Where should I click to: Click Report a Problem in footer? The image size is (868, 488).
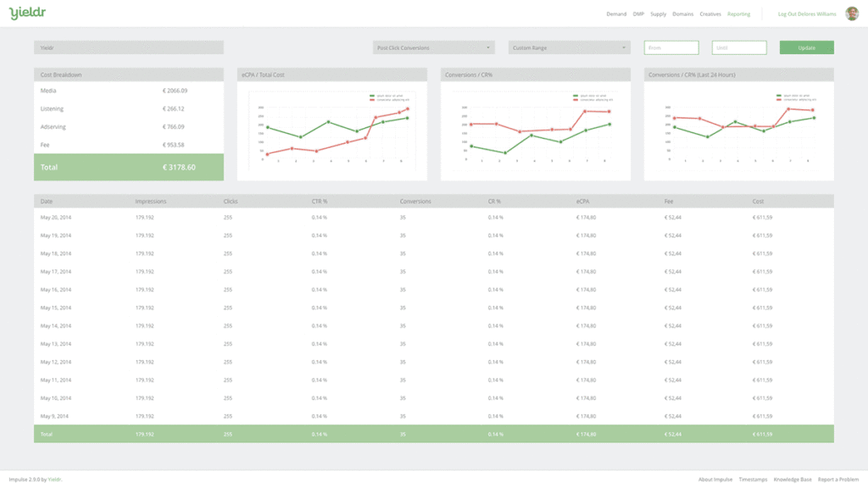838,480
